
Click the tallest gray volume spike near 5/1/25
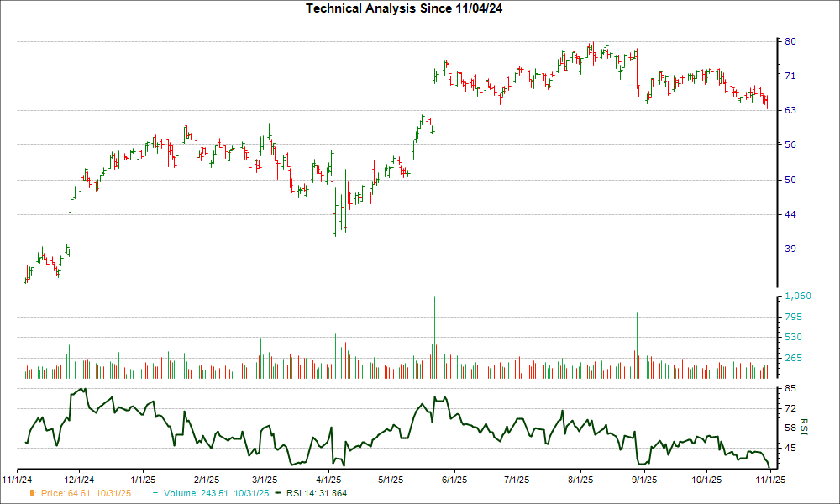(x=435, y=336)
